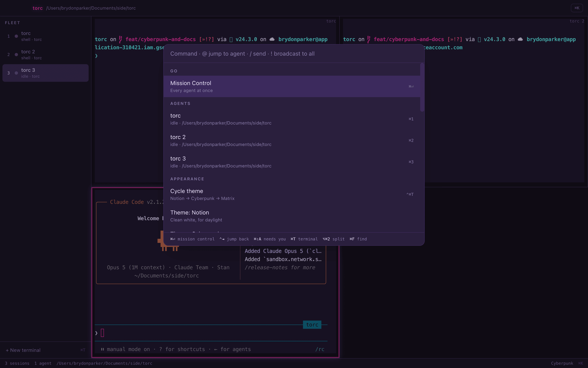Click the '/release-notes for more' text
Screen dimensions: 588x368
(280, 267)
